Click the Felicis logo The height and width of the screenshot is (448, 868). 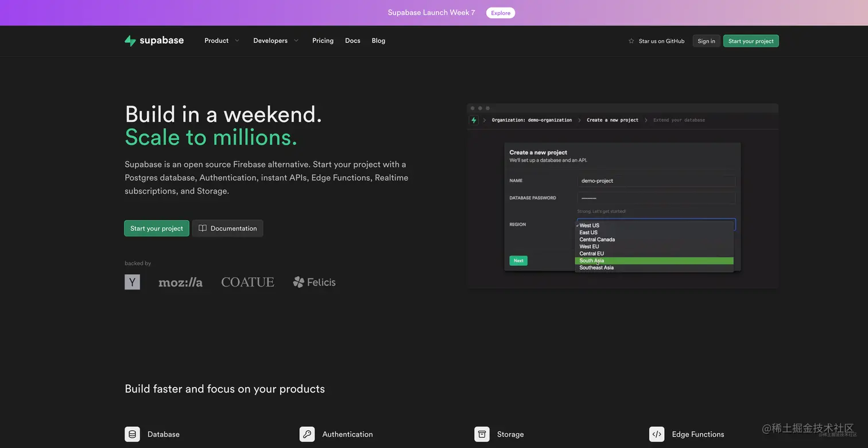(314, 282)
